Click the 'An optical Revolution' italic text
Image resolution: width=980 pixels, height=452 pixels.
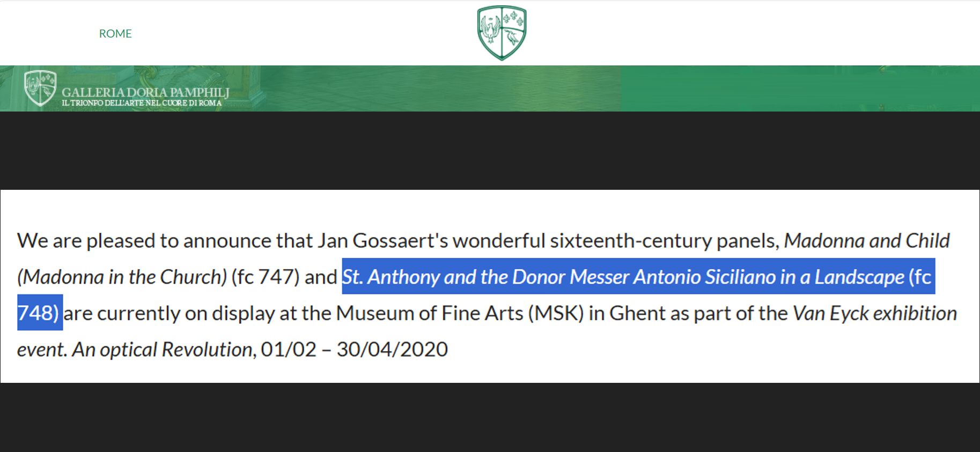coord(163,349)
